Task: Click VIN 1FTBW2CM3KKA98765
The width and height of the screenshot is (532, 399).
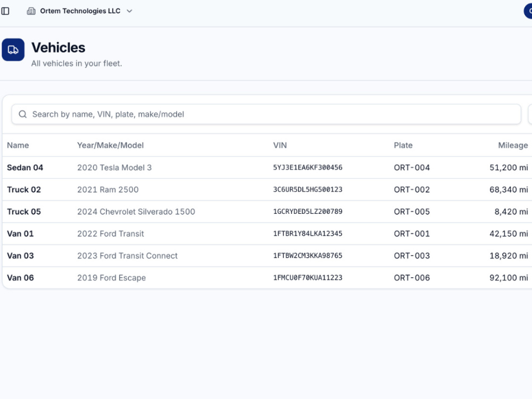Action: point(307,256)
